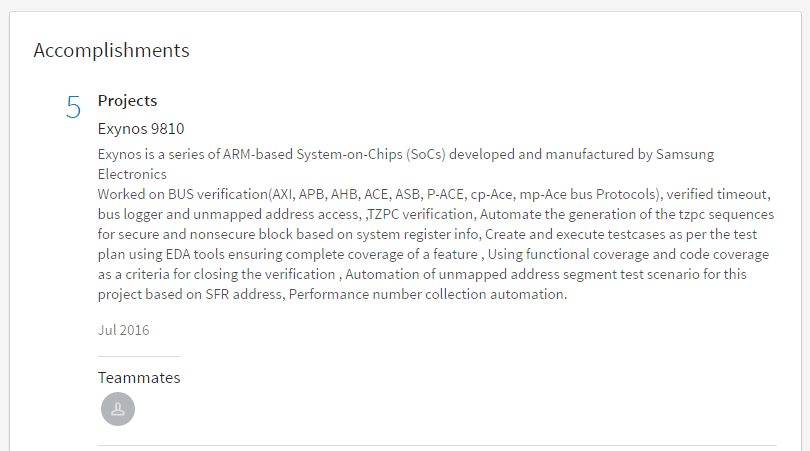Click "Worked on BUS verification" text
Image resolution: width=810 pixels, height=451 pixels.
point(183,194)
